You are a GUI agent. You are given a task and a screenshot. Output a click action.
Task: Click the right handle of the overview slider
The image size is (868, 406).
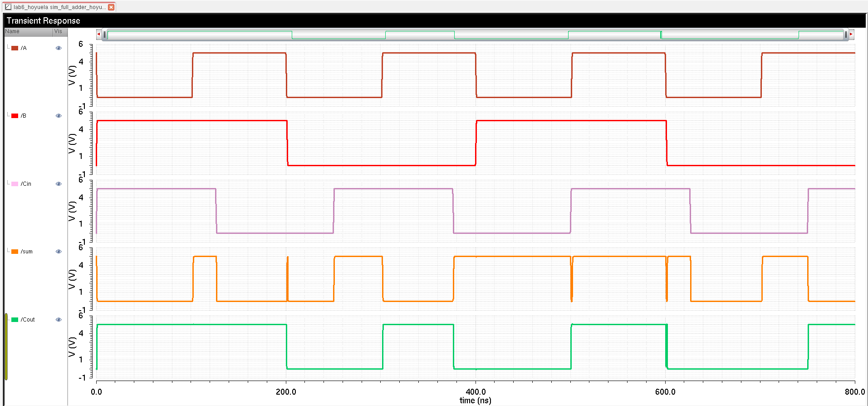[x=846, y=35]
